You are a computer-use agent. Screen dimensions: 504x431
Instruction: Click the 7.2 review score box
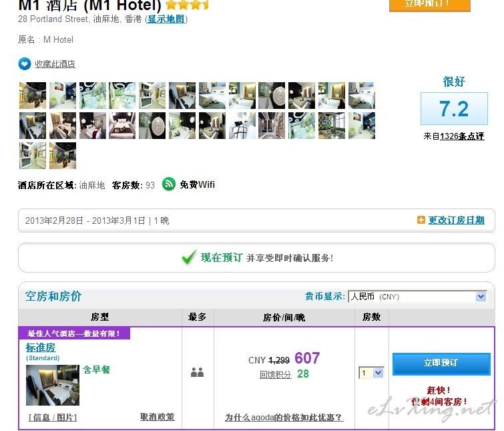tap(454, 108)
